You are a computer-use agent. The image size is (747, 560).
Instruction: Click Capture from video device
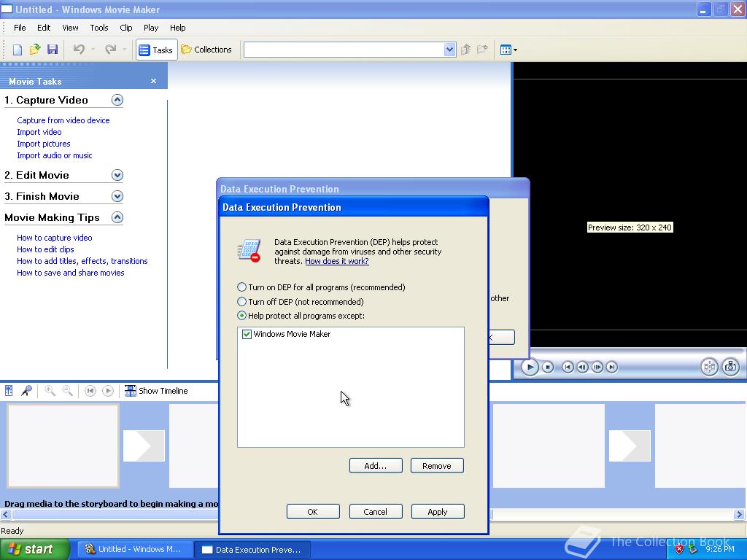click(x=63, y=120)
